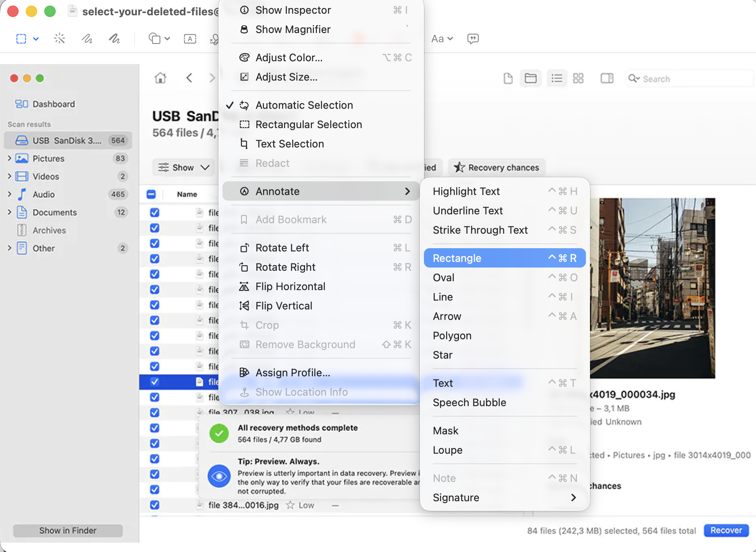The width and height of the screenshot is (756, 552).
Task: Open selection tool dropdown arrow
Action: pyautogui.click(x=36, y=39)
